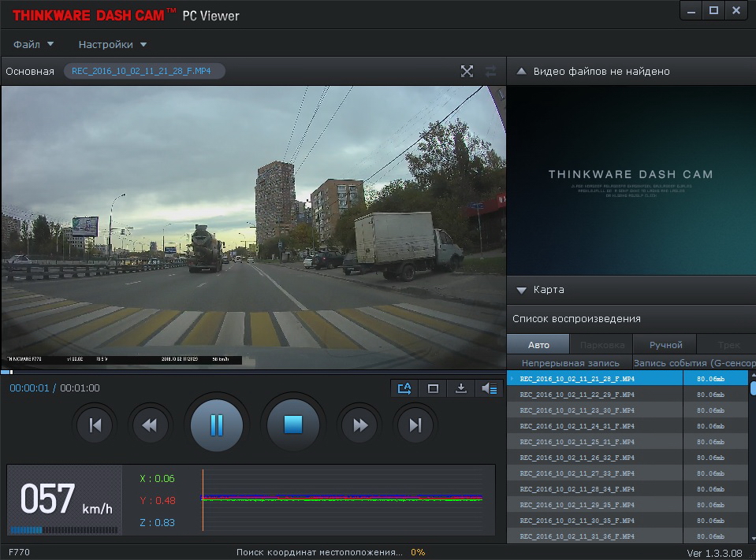The width and height of the screenshot is (756, 560).
Task: Select REC_2016_10_02_11_27_33_F.MP4 in the playlist
Action: tap(628, 473)
